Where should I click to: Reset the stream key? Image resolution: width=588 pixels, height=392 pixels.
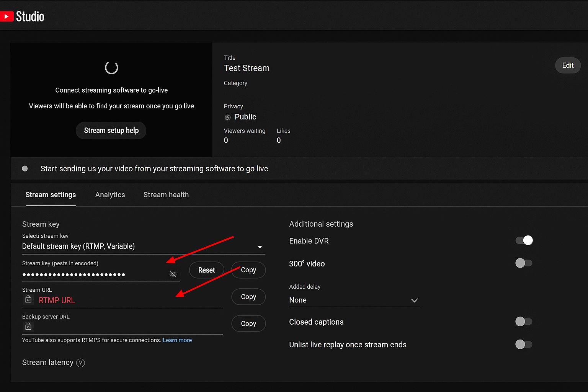(x=207, y=270)
